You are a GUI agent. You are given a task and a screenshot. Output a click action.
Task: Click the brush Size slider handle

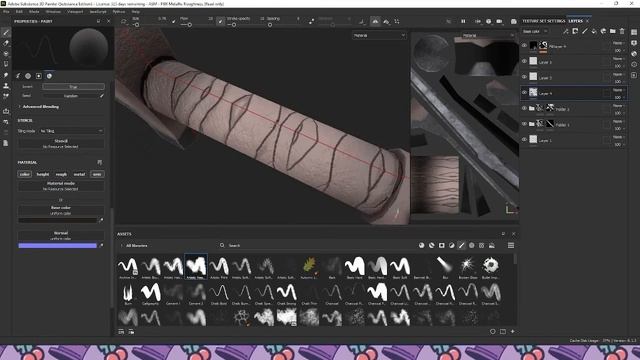click(x=137, y=25)
